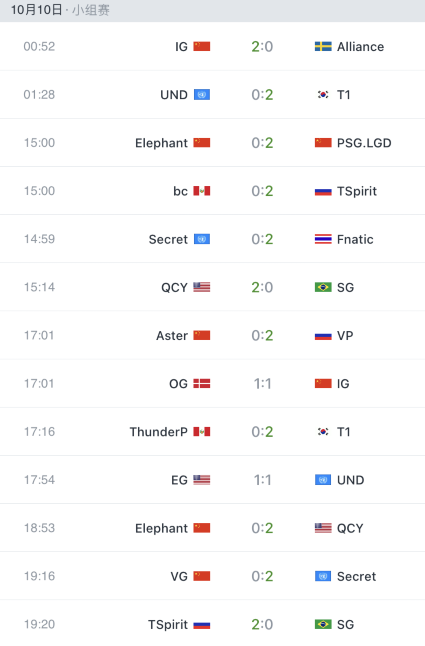Open the EG vs UND 1:1 result
This screenshot has width=425, height=646.
pyautogui.click(x=262, y=480)
